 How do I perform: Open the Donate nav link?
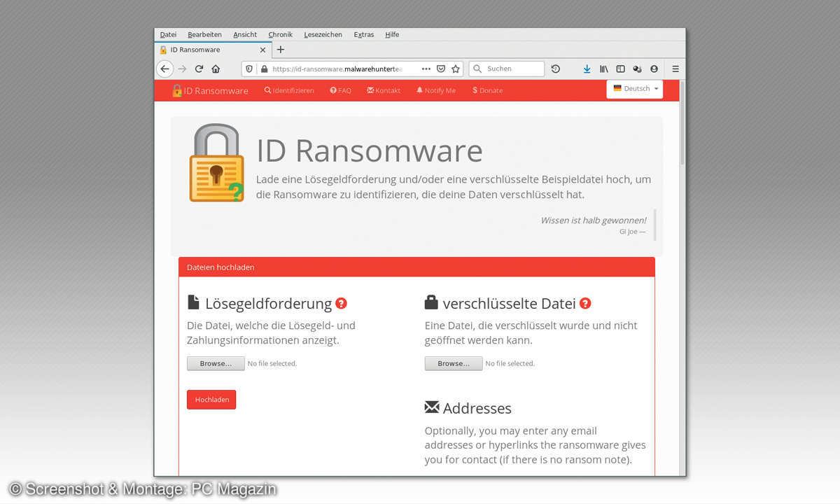pos(488,90)
